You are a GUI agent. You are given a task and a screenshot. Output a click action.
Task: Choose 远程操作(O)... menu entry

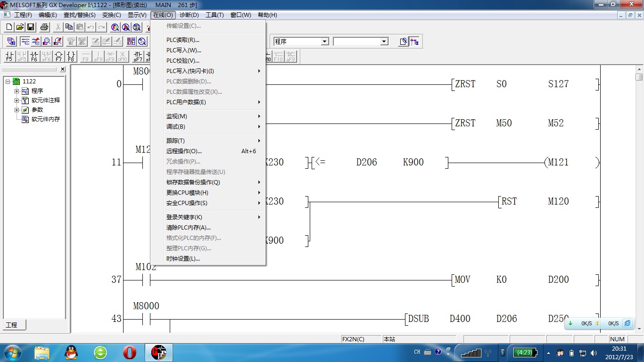tap(184, 151)
